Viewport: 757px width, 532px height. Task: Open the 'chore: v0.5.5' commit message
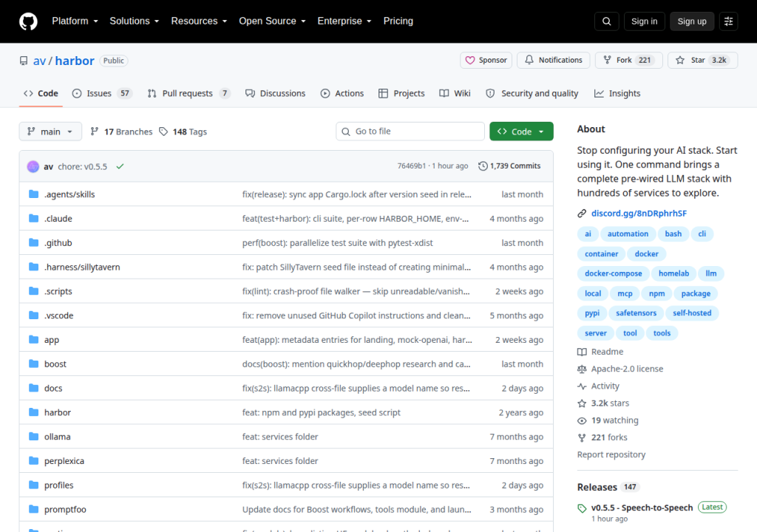(83, 166)
